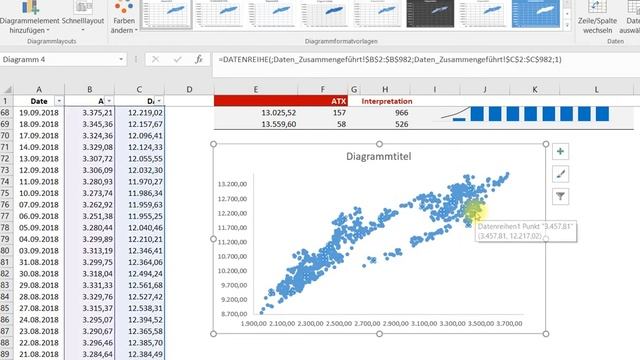The height and width of the screenshot is (360, 640).
Task: Cancel formula entry with X icon
Action: point(155,60)
